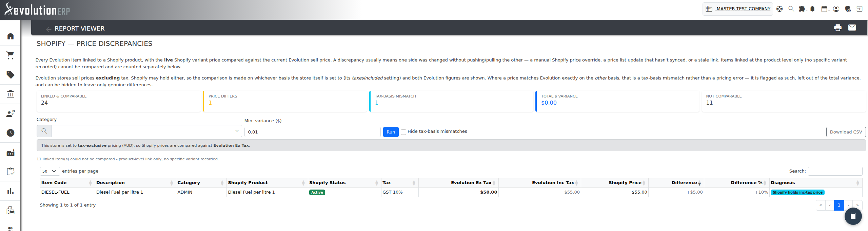
Task: Open the user settings sidebar icon
Action: [11, 113]
